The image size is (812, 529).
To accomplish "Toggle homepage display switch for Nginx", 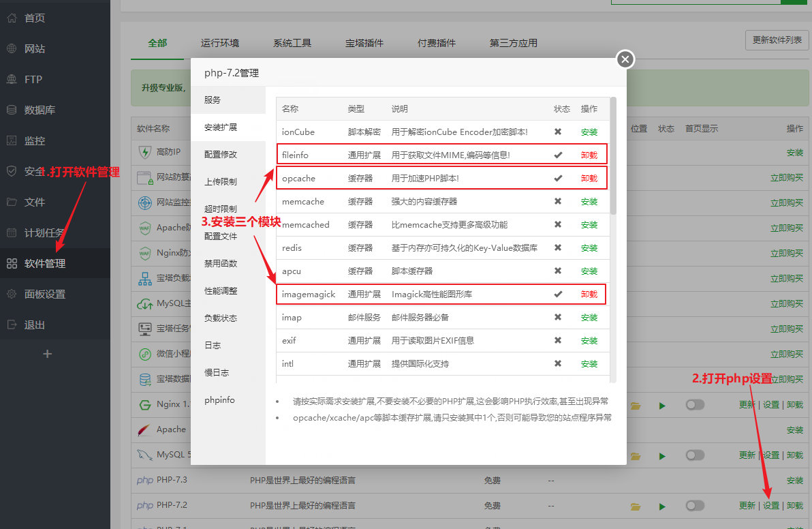I will (x=695, y=405).
